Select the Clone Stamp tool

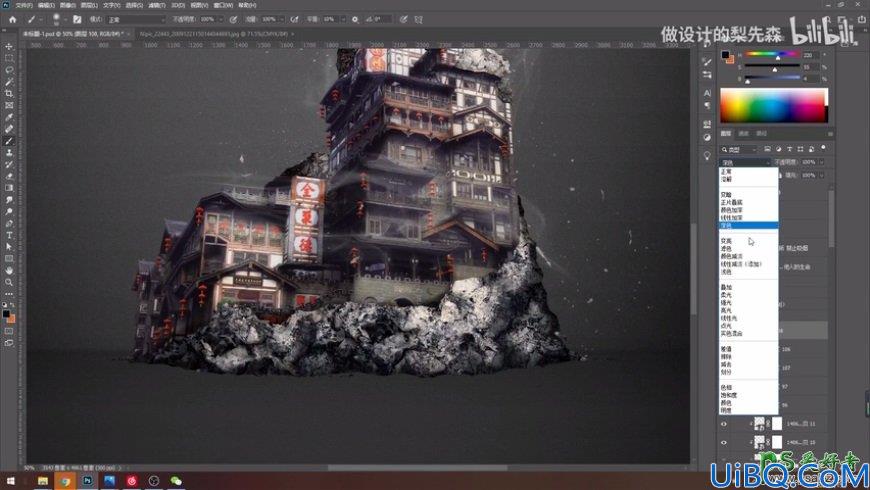click(9, 153)
